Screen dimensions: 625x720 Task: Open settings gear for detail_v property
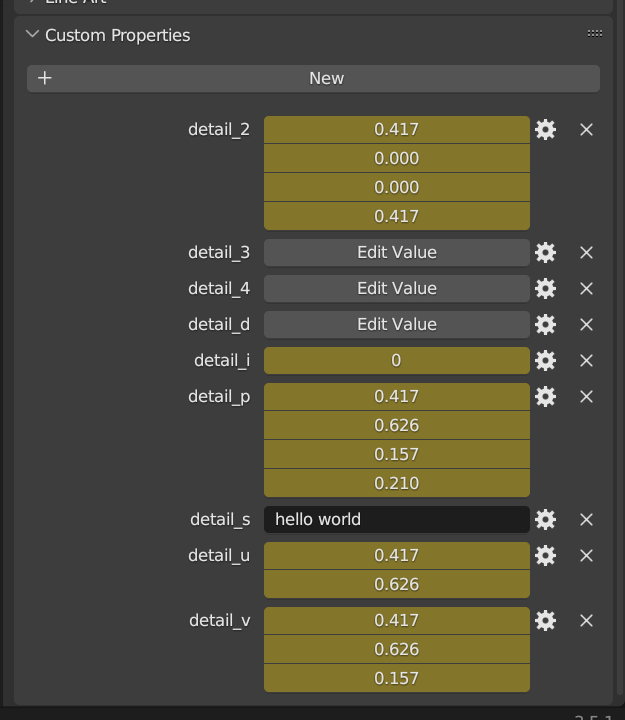[546, 620]
